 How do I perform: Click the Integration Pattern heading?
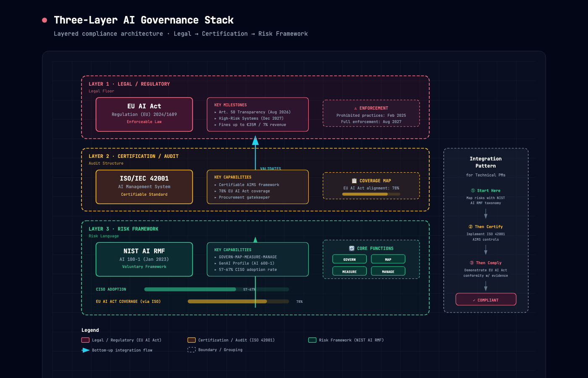click(x=486, y=162)
